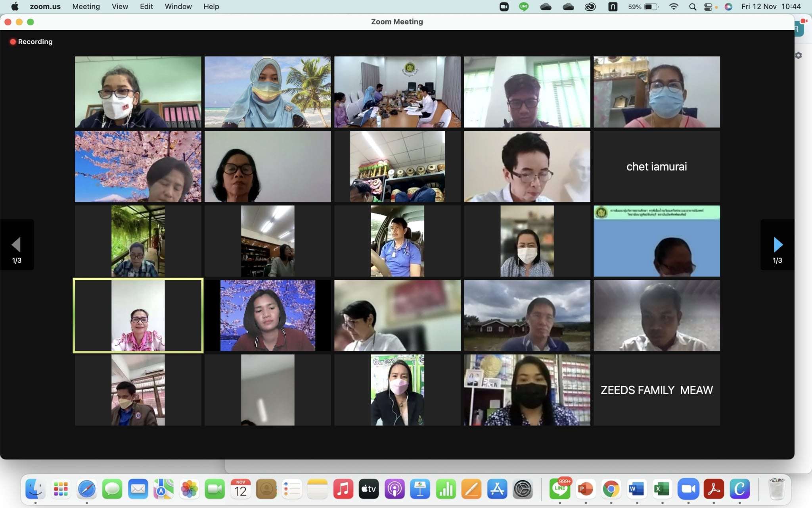Click gear settings icon behind Zoom window

click(x=799, y=56)
